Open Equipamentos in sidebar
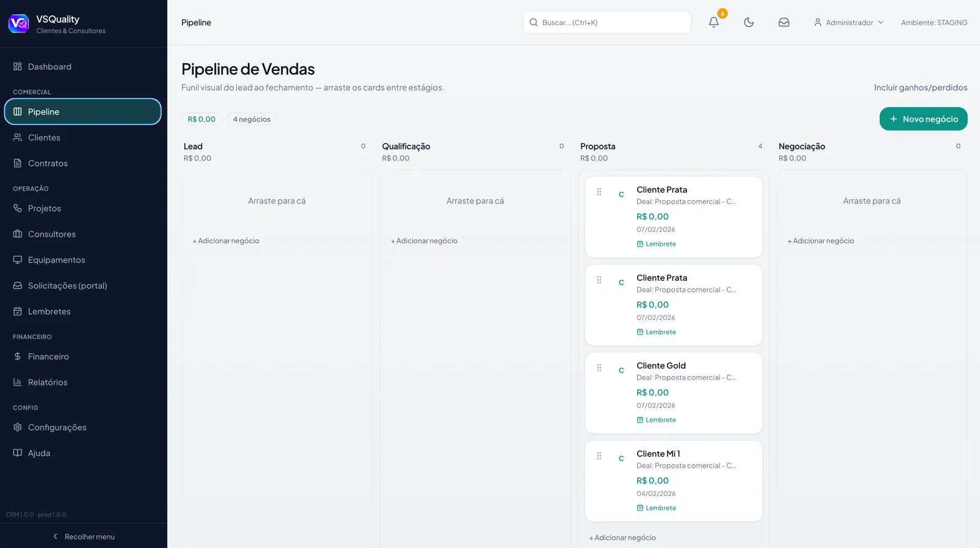This screenshot has height=548, width=980. coord(83,260)
